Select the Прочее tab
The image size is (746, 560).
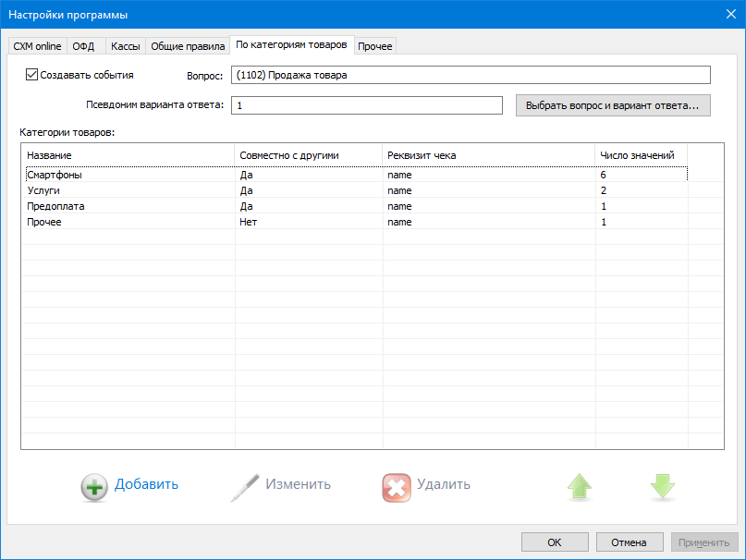(x=374, y=46)
